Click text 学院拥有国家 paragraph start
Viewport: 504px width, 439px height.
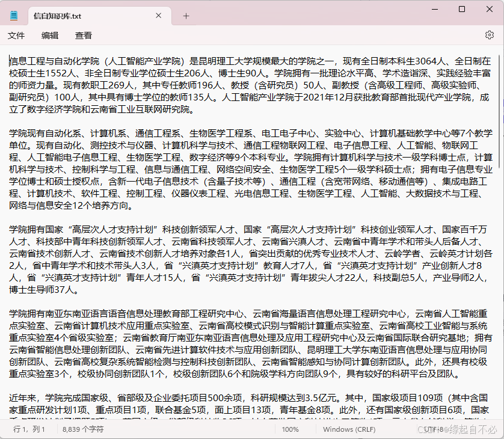[36, 230]
